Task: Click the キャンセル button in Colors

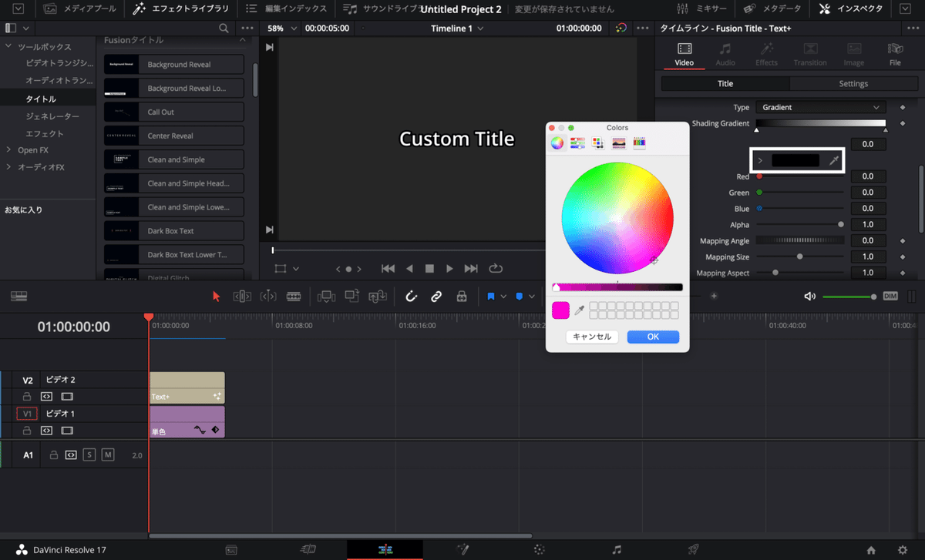Action: (592, 337)
